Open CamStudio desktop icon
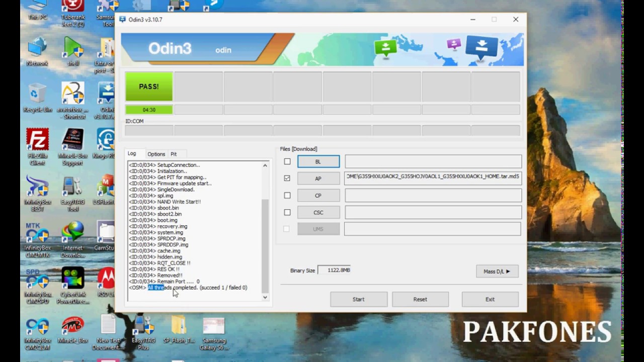Image resolution: width=644 pixels, height=362 pixels. pyautogui.click(x=105, y=237)
